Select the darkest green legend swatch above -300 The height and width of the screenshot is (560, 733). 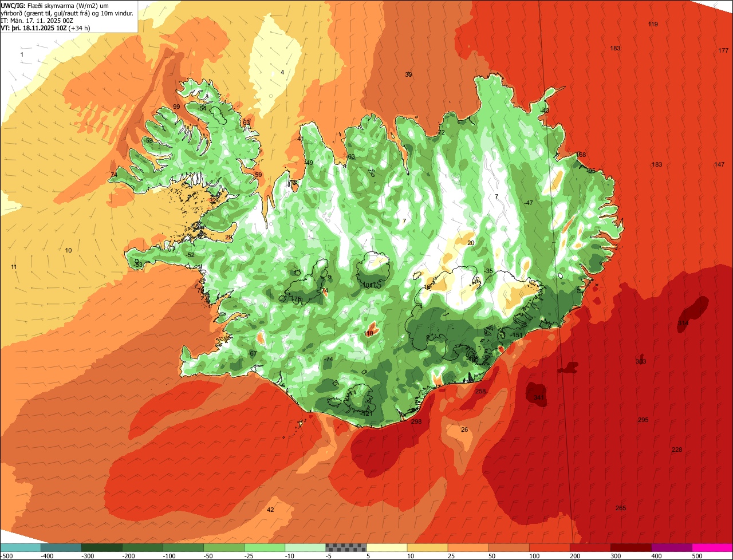[102, 547]
